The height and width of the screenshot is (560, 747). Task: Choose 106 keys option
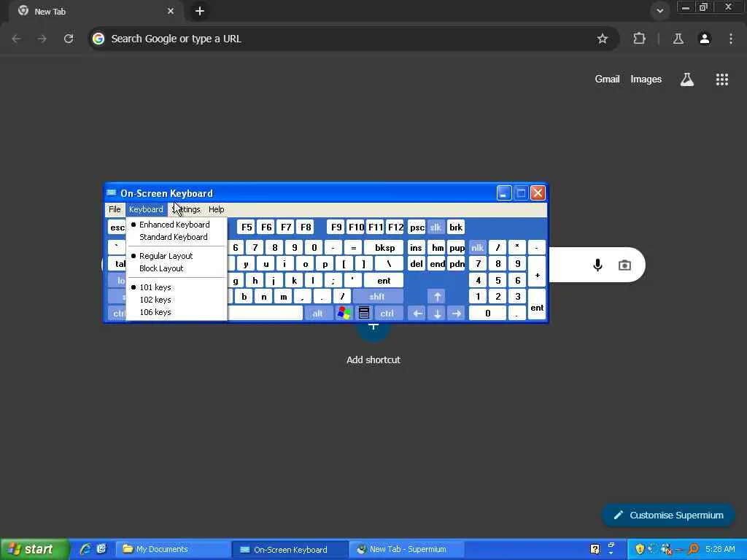[155, 312]
